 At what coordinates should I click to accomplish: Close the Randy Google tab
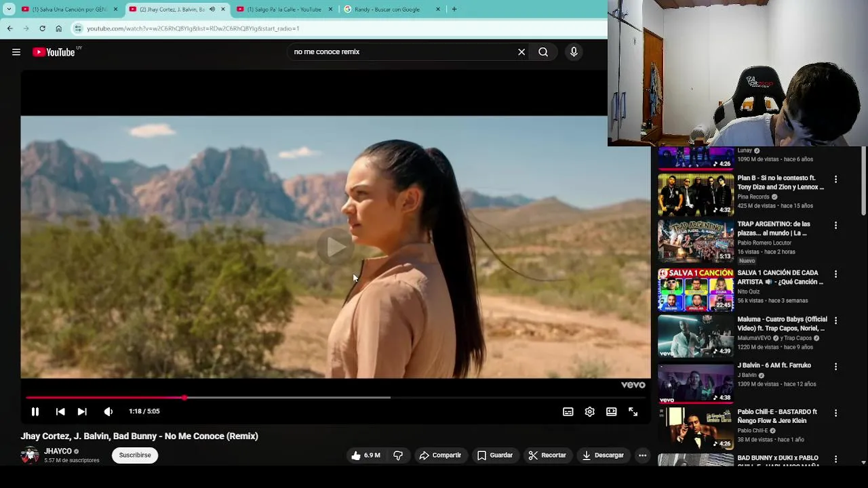[438, 9]
